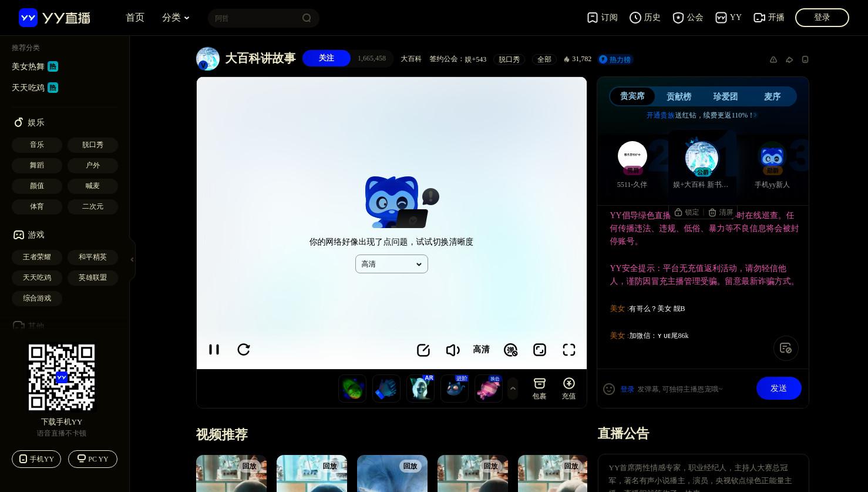The height and width of the screenshot is (492, 868).
Task: Select 英雄联盟 game category
Action: pyautogui.click(x=93, y=277)
